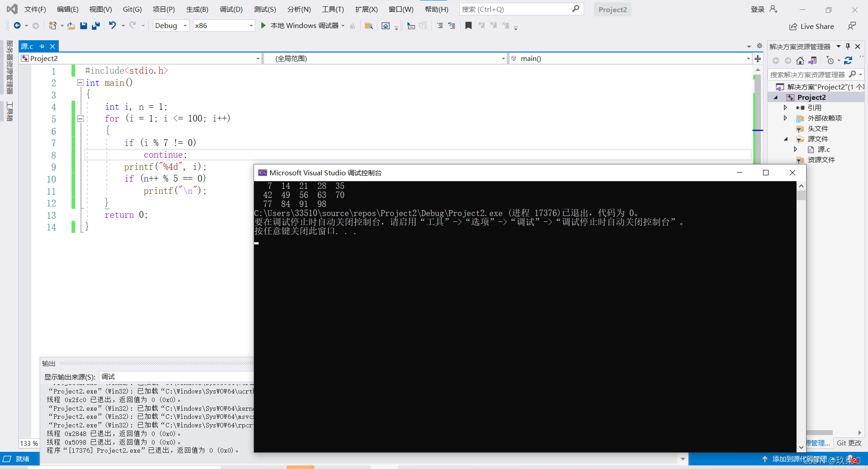
Task: Click the Open File folder icon
Action: (71, 26)
